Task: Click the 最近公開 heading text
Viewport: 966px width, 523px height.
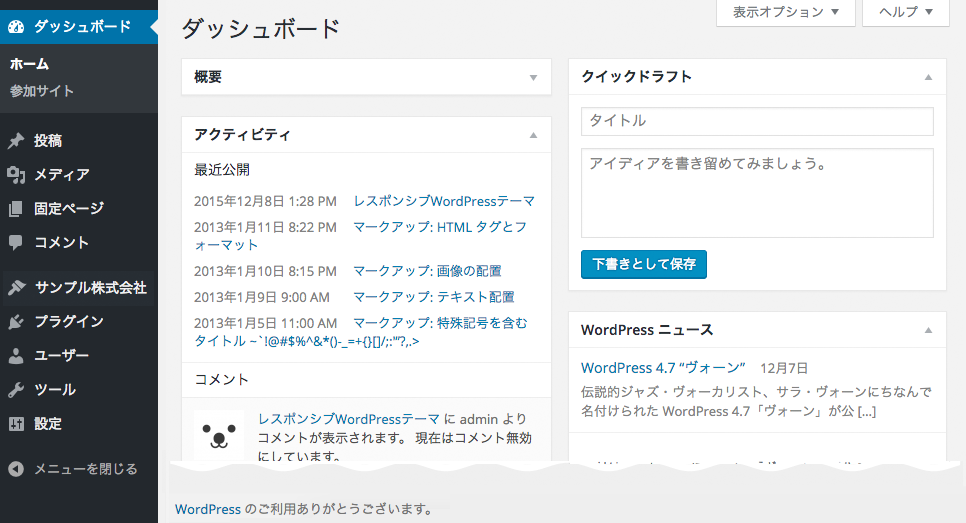Action: 222,170
